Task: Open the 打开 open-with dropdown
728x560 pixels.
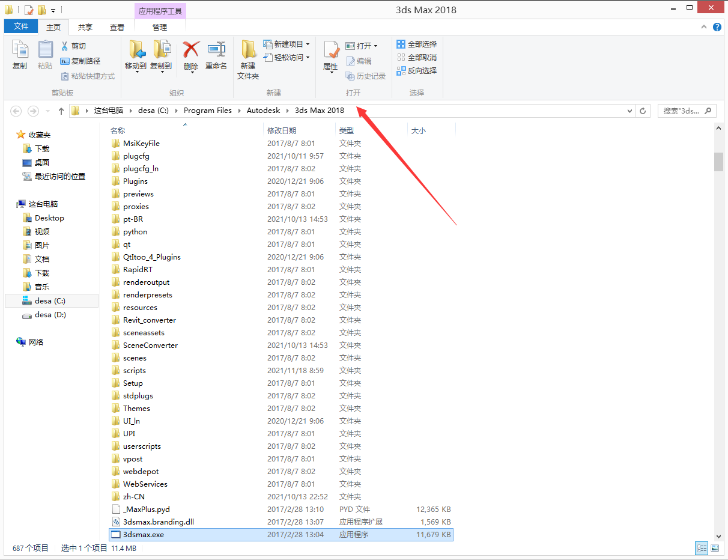Action: pos(362,46)
